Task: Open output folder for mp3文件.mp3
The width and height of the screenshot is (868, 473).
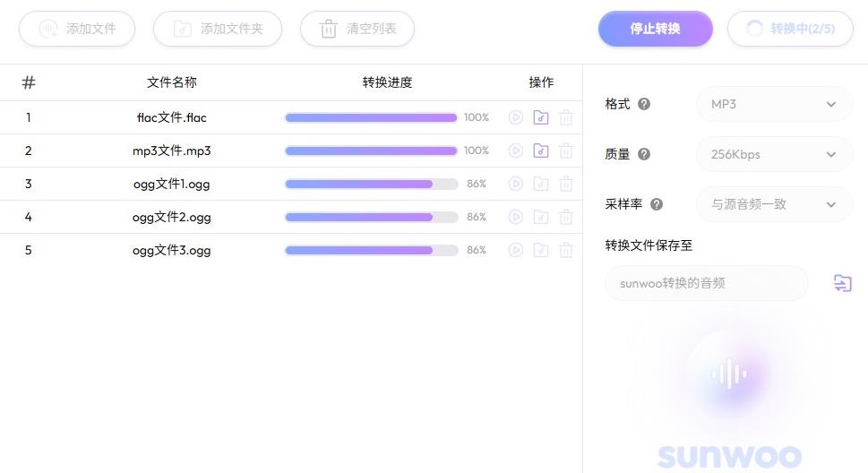Action: [540, 150]
